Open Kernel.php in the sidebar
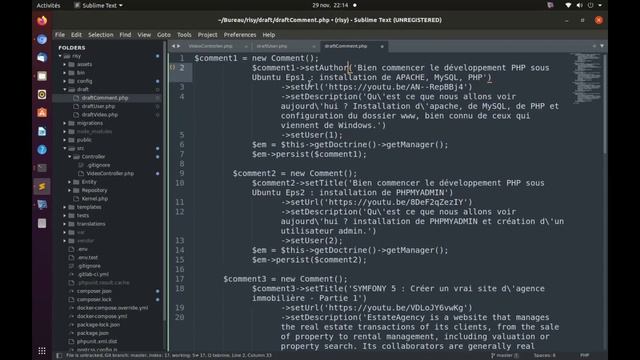640x360 pixels. 95,199
